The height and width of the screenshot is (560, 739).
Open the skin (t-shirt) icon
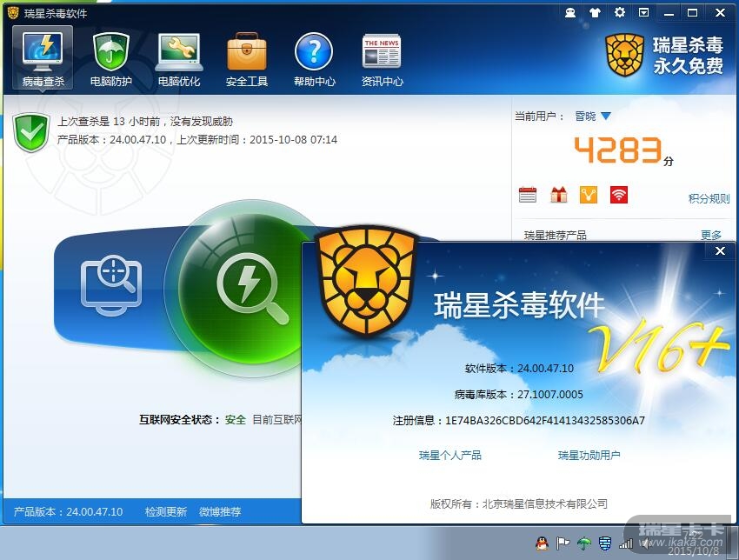tap(596, 13)
